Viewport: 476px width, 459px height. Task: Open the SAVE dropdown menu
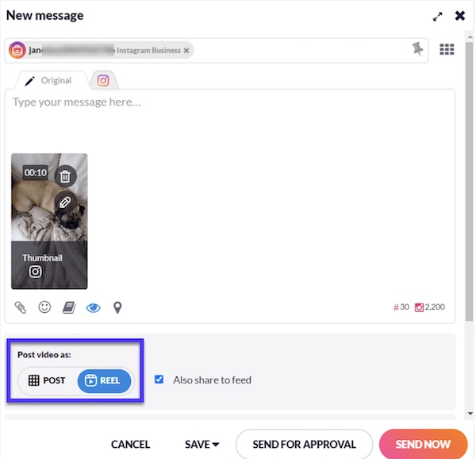202,445
